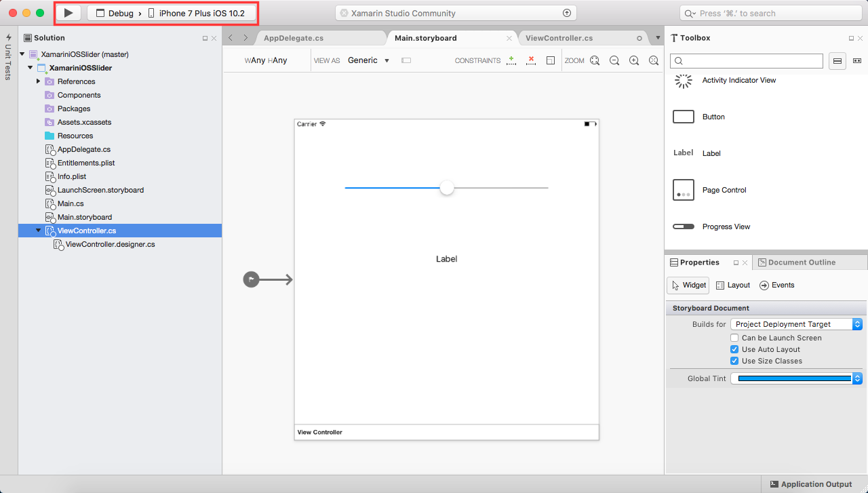Screen dimensions: 868x493
Task: Disable Use Size Classes
Action: click(x=734, y=361)
